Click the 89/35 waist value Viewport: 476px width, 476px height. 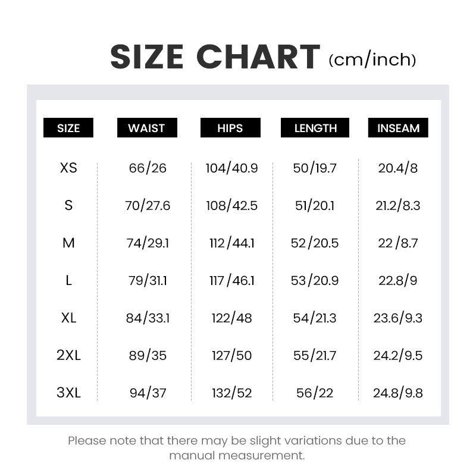coord(148,355)
